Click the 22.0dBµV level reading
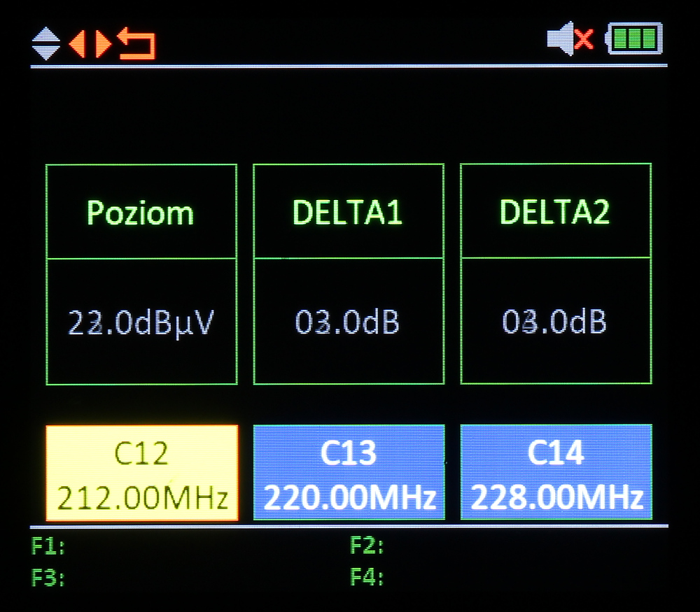 (x=141, y=322)
